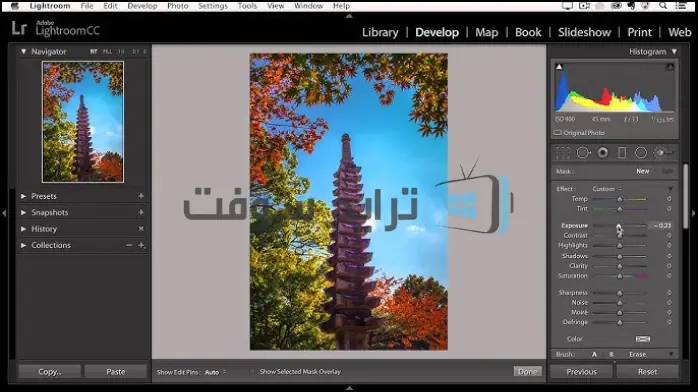This screenshot has height=392, width=698.
Task: Select the Radial Filter tool
Action: [x=641, y=153]
